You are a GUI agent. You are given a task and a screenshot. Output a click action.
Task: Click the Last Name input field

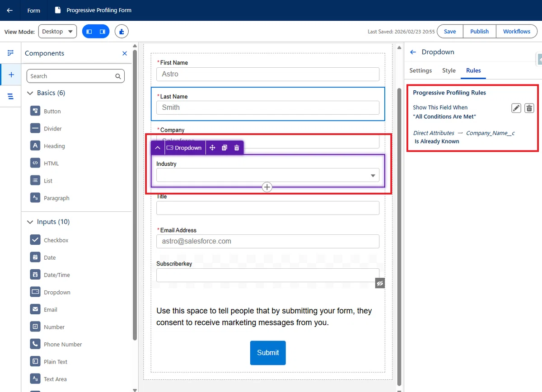[268, 107]
